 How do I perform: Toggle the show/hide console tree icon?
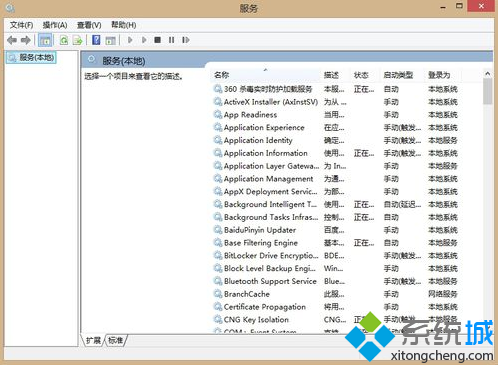(45, 40)
